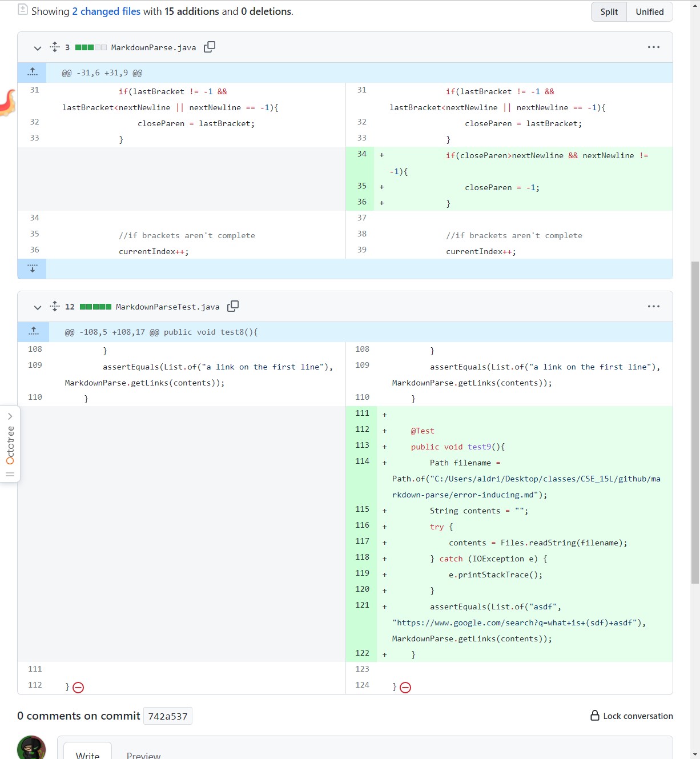This screenshot has width=700, height=759.
Task: Click the changed-files icon next to Showing
Action: (x=23, y=10)
